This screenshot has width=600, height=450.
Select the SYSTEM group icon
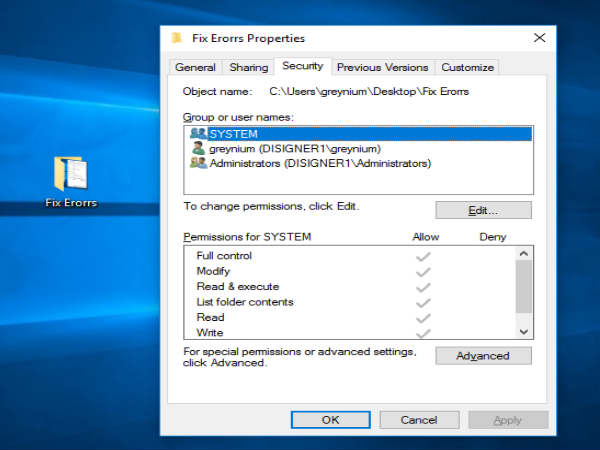(x=198, y=134)
